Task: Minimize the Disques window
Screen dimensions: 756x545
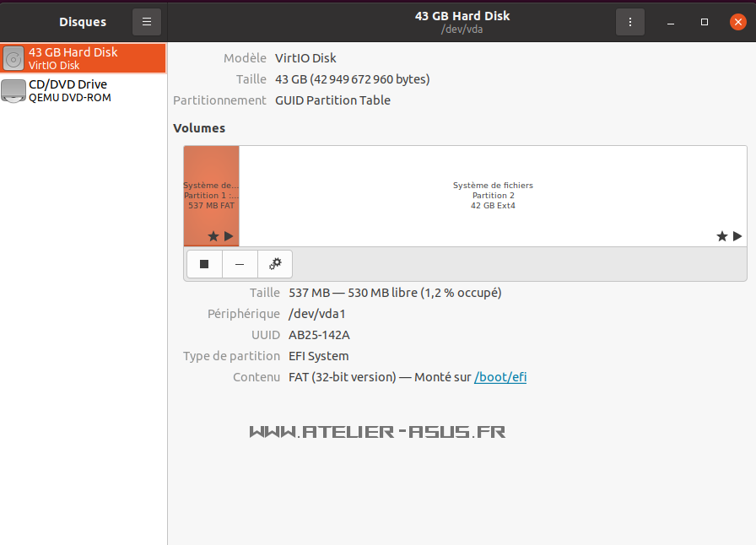Action: [x=672, y=22]
